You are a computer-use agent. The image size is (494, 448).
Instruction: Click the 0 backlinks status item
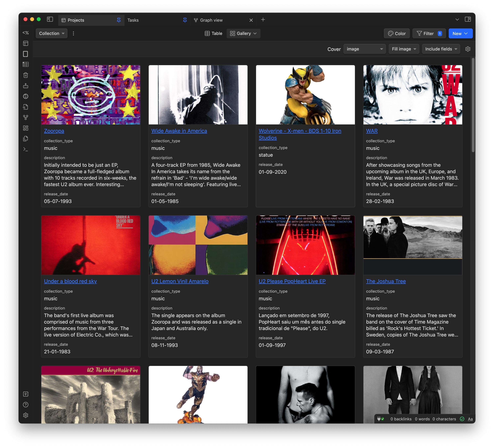(x=401, y=419)
